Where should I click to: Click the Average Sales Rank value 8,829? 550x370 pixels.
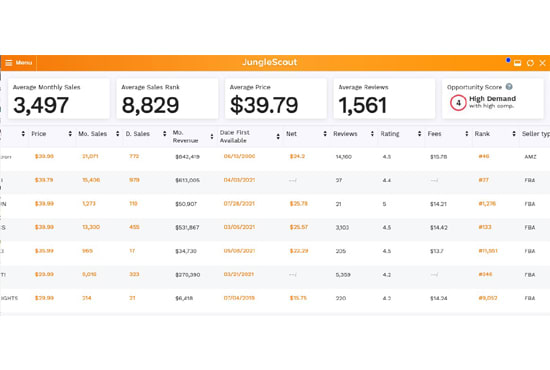pyautogui.click(x=150, y=105)
